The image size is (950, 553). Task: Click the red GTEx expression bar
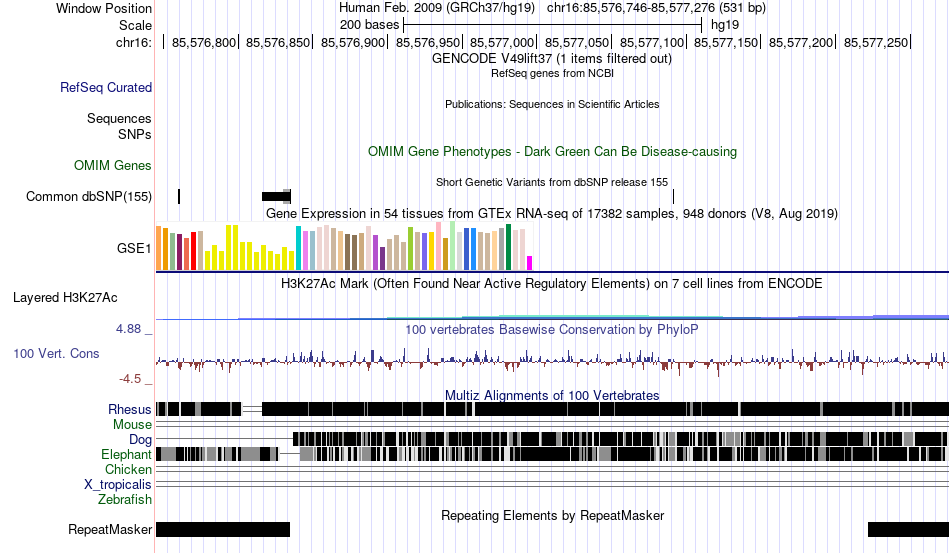193,250
